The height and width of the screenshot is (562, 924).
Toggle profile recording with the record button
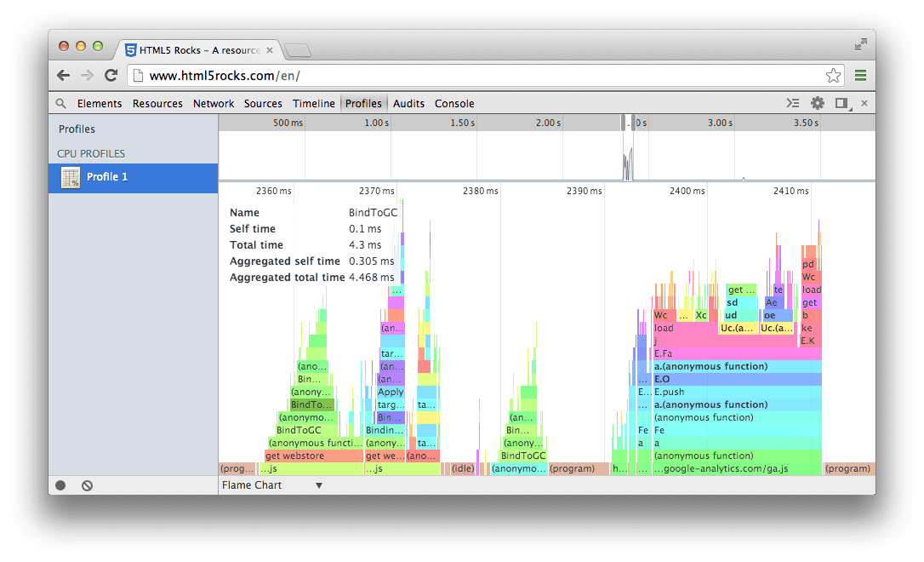pyautogui.click(x=59, y=485)
